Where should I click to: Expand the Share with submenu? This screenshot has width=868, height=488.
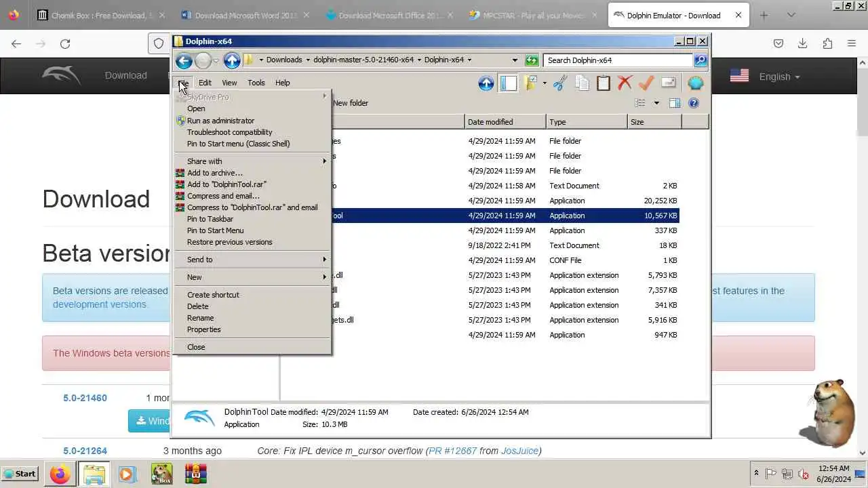pos(252,161)
